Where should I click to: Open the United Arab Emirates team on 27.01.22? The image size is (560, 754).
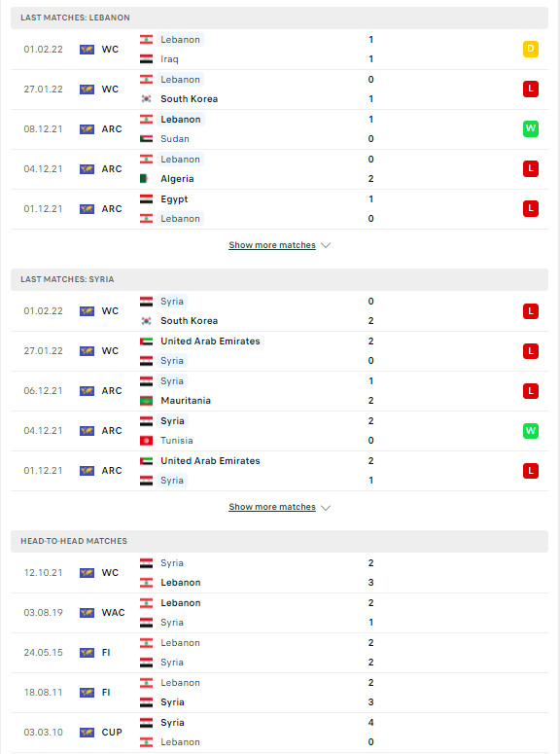pos(210,341)
